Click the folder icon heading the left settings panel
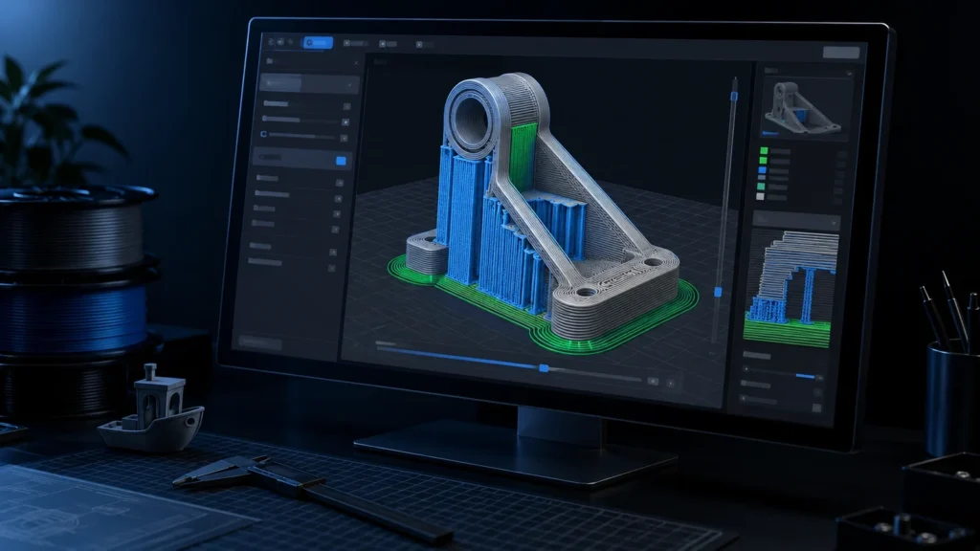Screen dimensions: 980x551 [270, 61]
